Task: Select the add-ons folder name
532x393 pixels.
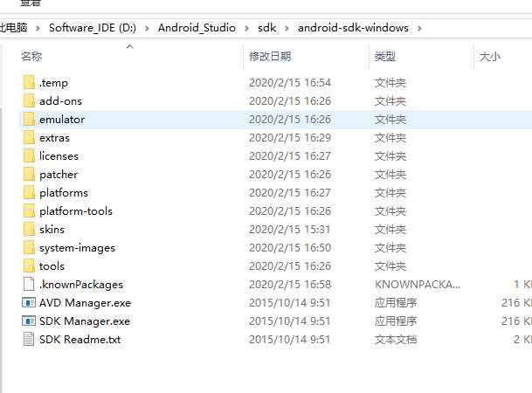Action: coord(61,101)
